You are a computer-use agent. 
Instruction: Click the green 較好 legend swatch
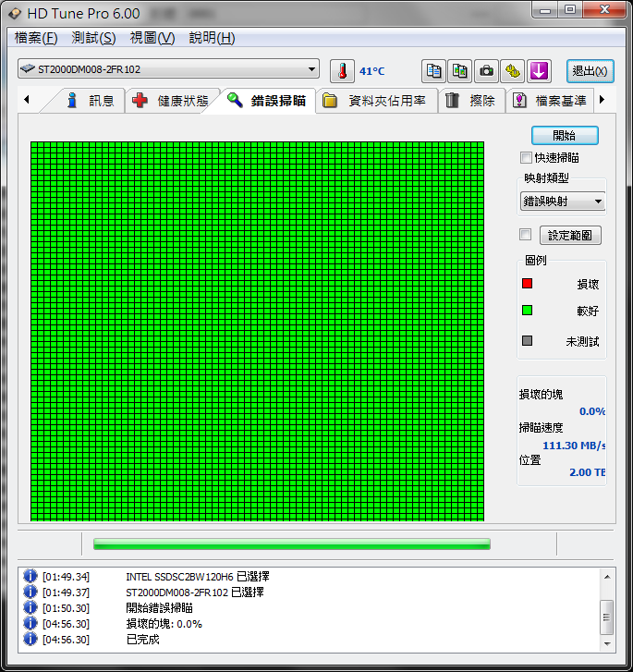coord(527,311)
